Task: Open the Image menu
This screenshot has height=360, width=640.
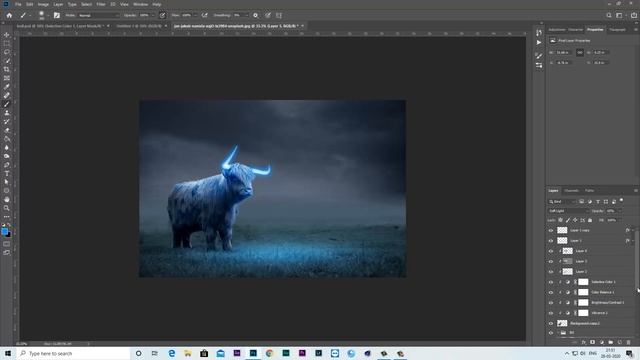Action: coord(43,4)
